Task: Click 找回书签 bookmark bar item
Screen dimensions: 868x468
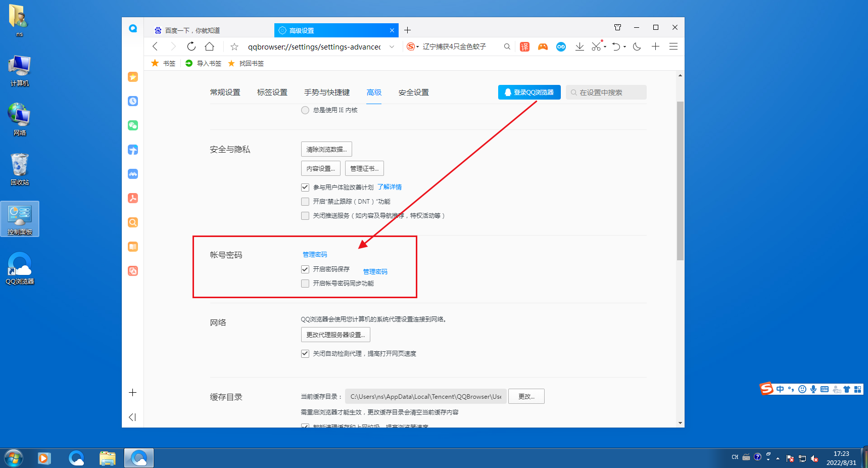Action: coord(246,63)
